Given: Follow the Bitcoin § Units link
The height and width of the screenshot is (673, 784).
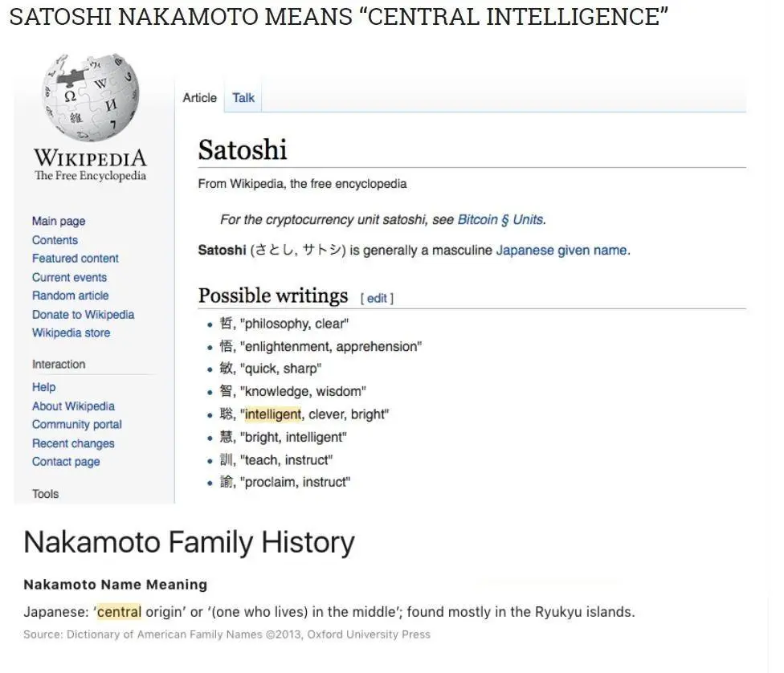Looking at the screenshot, I should (500, 219).
